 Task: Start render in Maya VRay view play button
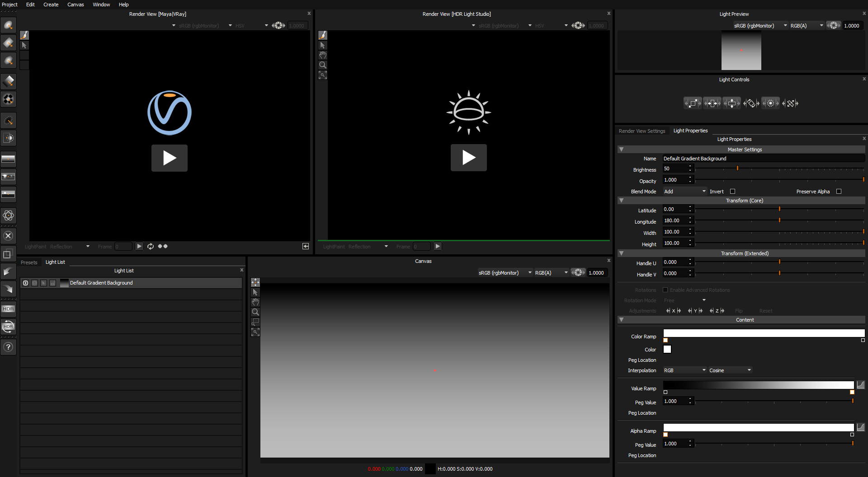(170, 158)
